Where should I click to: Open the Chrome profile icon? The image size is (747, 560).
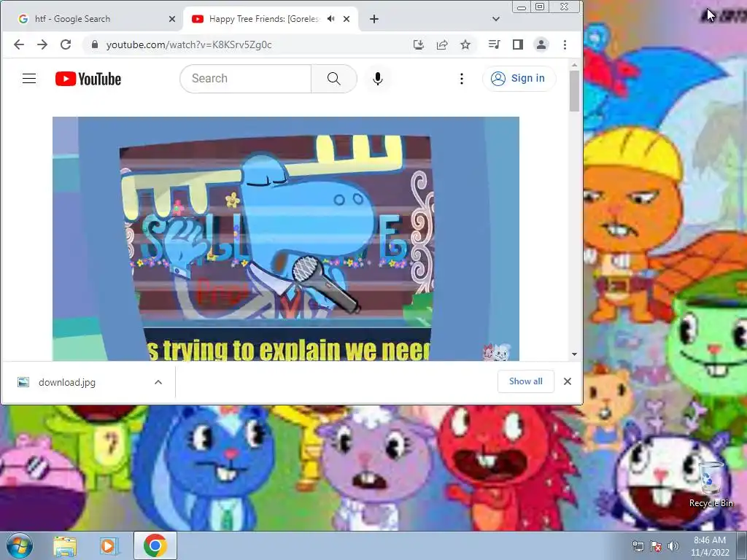[x=541, y=44]
